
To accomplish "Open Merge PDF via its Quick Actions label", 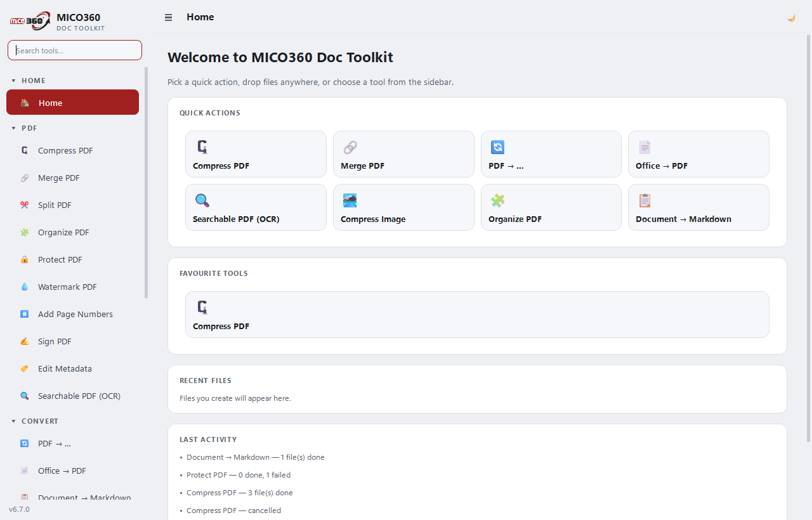I will tap(362, 166).
